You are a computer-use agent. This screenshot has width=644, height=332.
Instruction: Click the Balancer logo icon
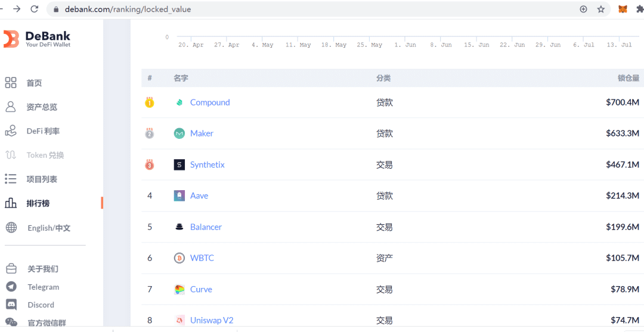pyautogui.click(x=179, y=227)
